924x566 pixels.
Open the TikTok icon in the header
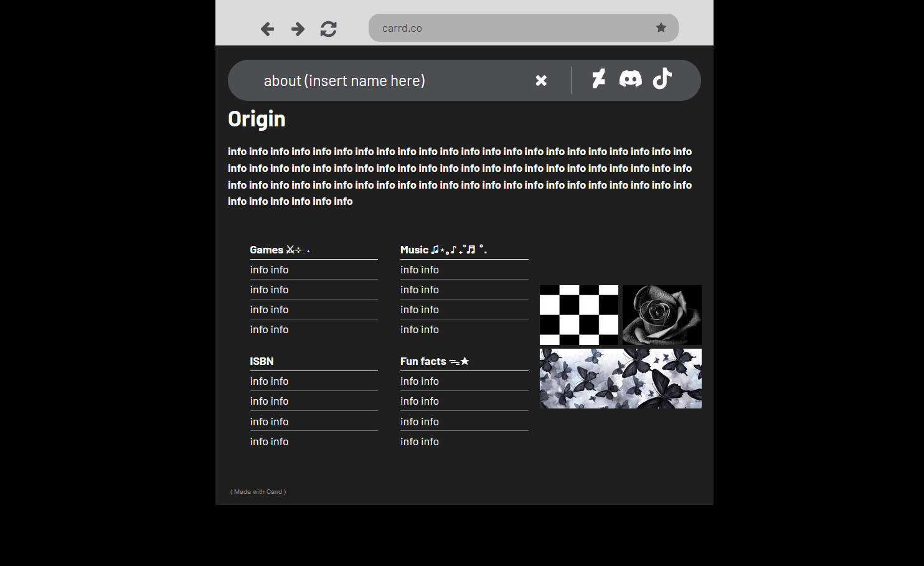coord(662,80)
